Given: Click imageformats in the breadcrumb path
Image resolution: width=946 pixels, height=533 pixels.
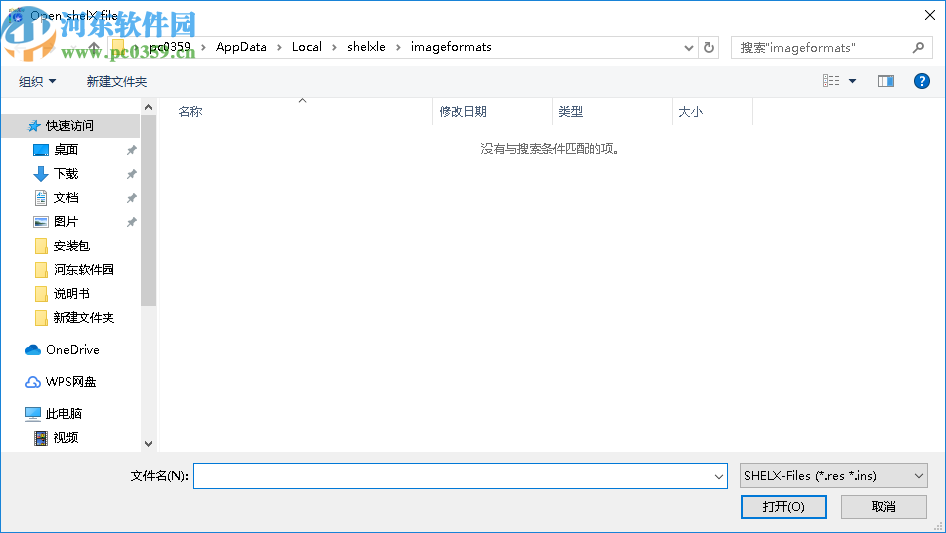Looking at the screenshot, I should (x=451, y=47).
